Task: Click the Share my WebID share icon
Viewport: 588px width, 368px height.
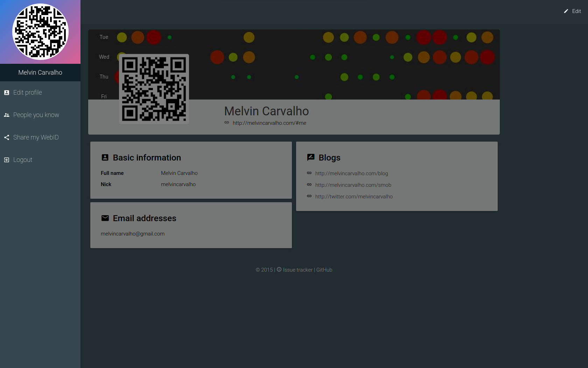Action: pyautogui.click(x=7, y=137)
